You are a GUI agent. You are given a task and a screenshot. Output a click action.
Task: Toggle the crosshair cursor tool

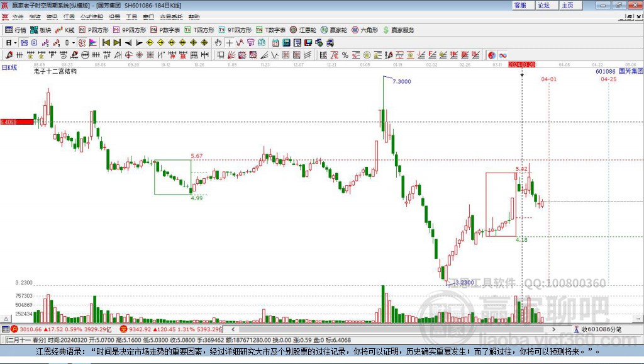click(229, 43)
